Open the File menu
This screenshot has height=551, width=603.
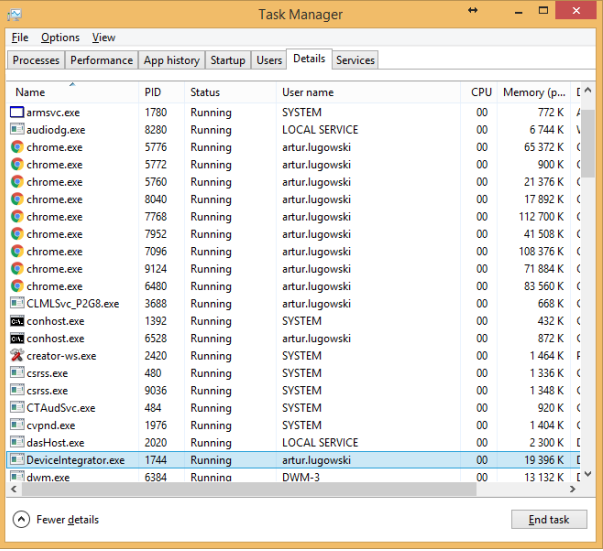coord(20,37)
